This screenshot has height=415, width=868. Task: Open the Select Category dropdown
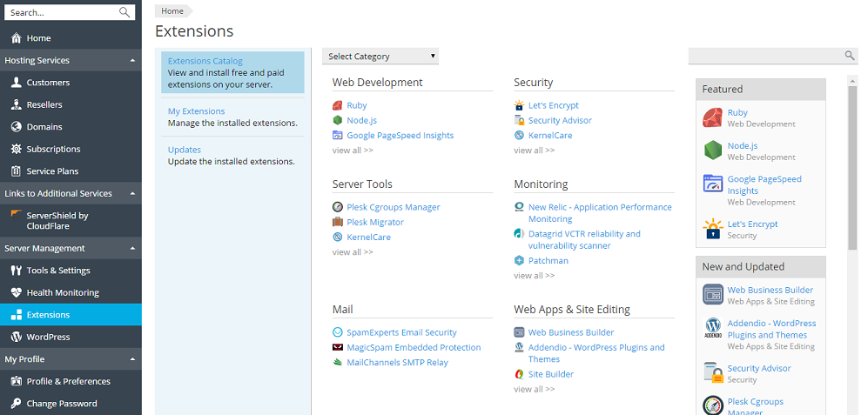click(x=380, y=57)
